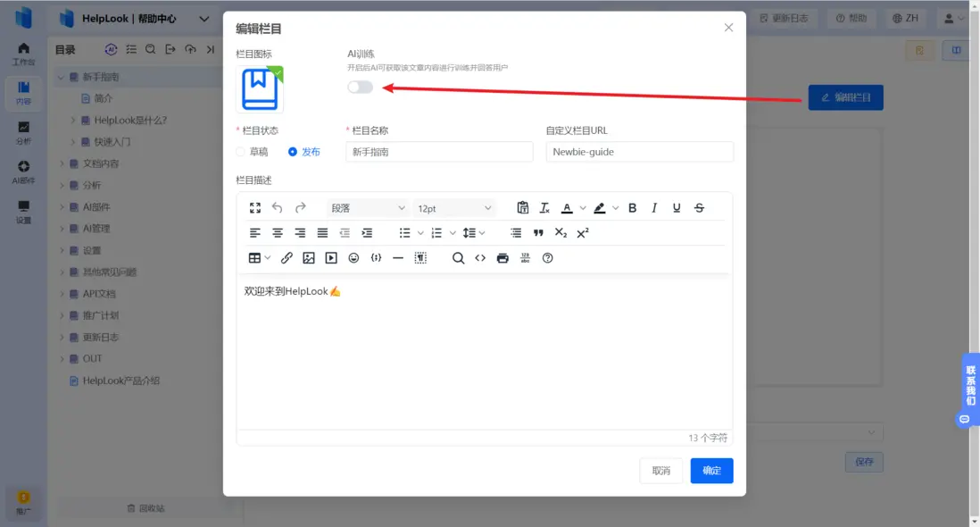This screenshot has width=980, height=527.
Task: Click the 确定 button
Action: coord(712,471)
